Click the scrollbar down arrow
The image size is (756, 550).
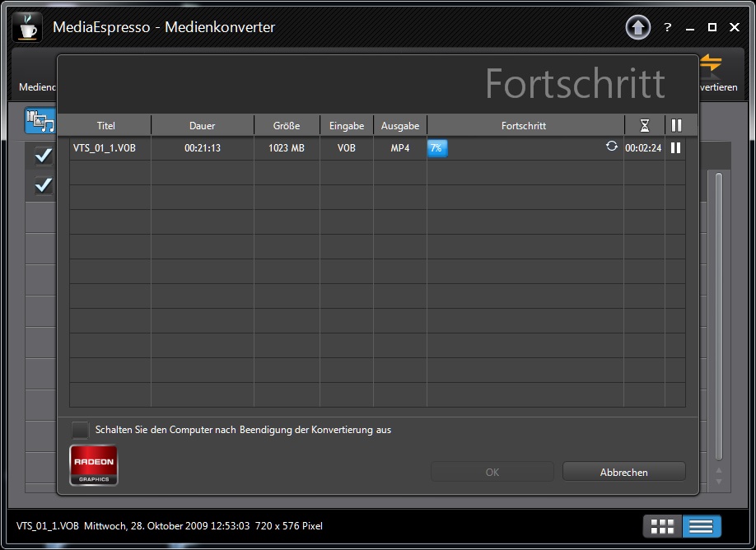719,482
